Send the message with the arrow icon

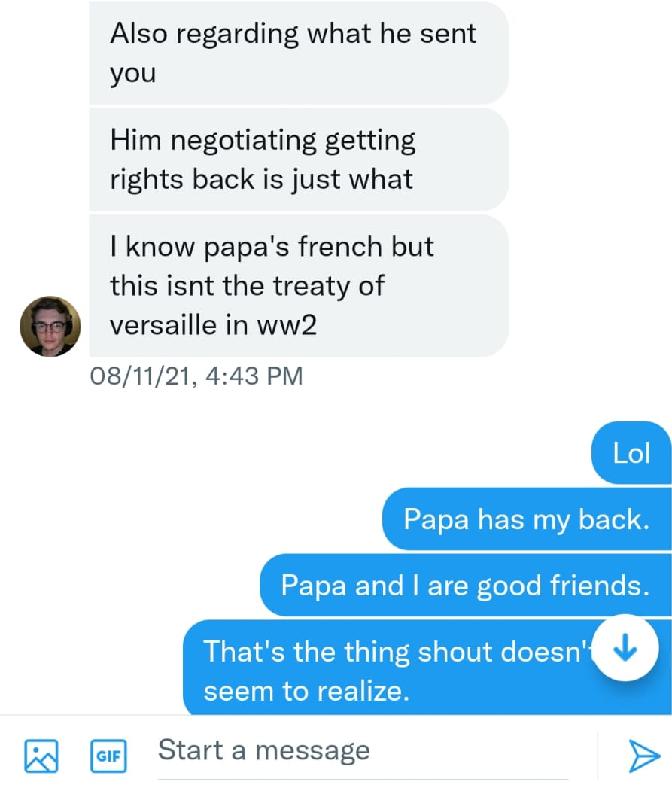tap(643, 755)
